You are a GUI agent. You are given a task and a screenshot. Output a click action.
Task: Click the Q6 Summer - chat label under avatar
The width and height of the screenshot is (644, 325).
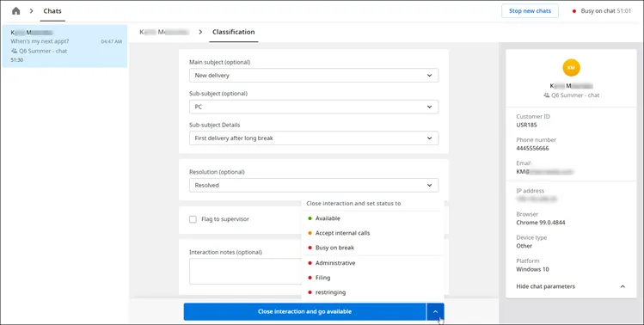(x=575, y=95)
